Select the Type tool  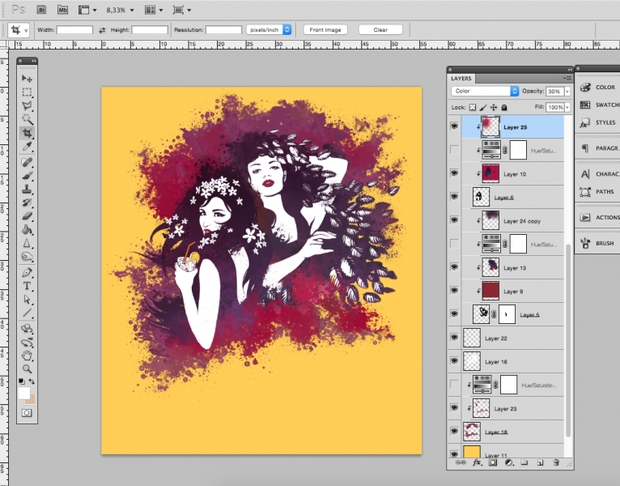coord(28,285)
